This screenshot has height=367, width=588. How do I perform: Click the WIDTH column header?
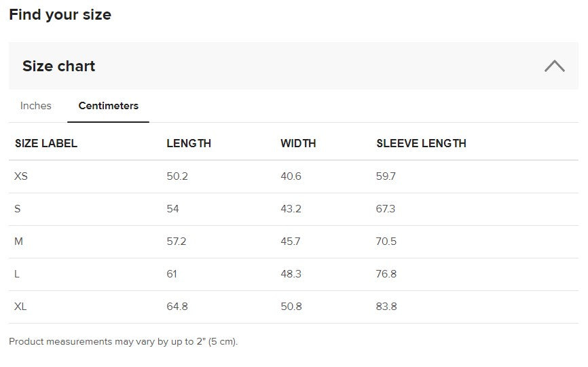tap(298, 143)
